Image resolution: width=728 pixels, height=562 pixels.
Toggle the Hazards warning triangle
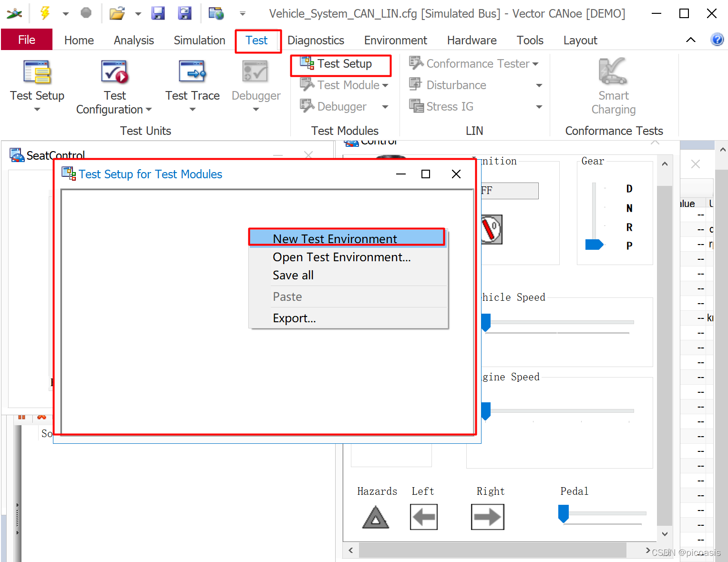[376, 517]
